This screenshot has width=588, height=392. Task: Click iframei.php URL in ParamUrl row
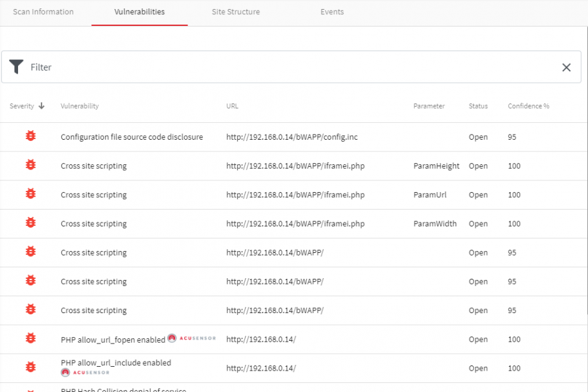pyautogui.click(x=295, y=195)
